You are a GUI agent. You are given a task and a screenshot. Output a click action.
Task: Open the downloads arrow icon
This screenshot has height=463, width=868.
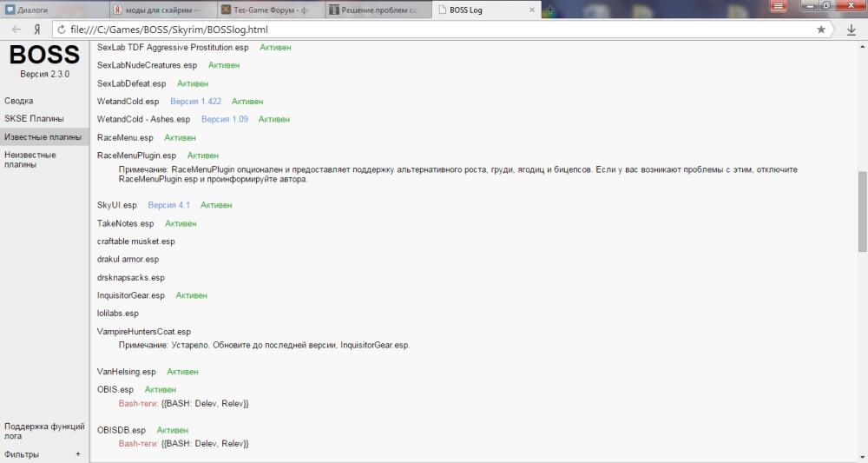tap(852, 30)
